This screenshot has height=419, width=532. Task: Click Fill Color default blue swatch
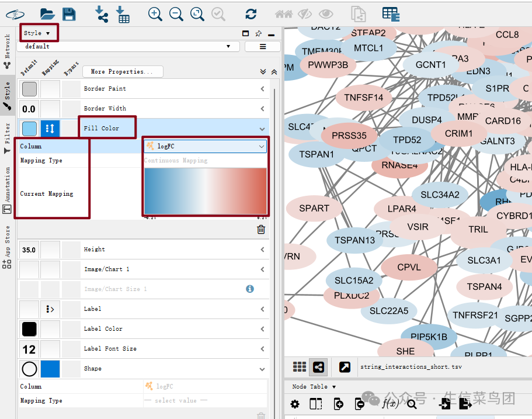tap(29, 129)
